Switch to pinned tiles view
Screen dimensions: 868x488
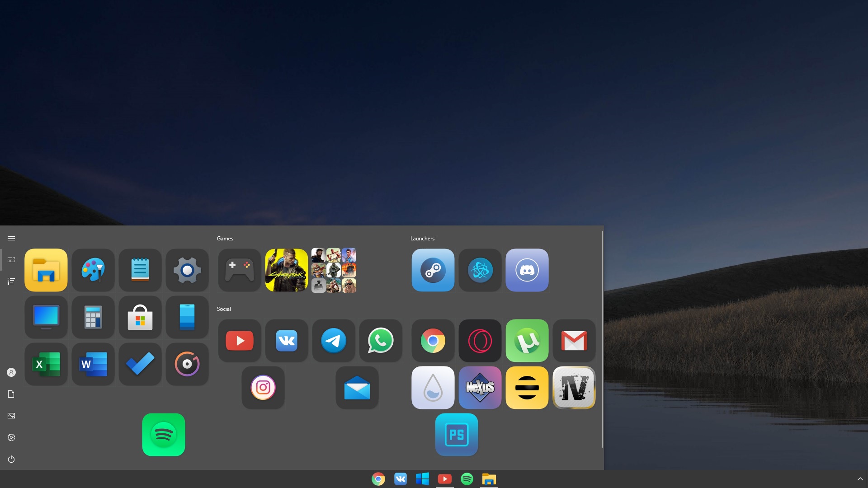click(x=11, y=260)
